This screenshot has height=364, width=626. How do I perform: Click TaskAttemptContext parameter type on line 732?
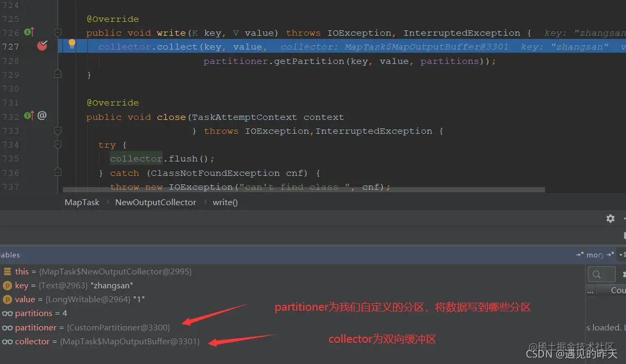point(245,117)
